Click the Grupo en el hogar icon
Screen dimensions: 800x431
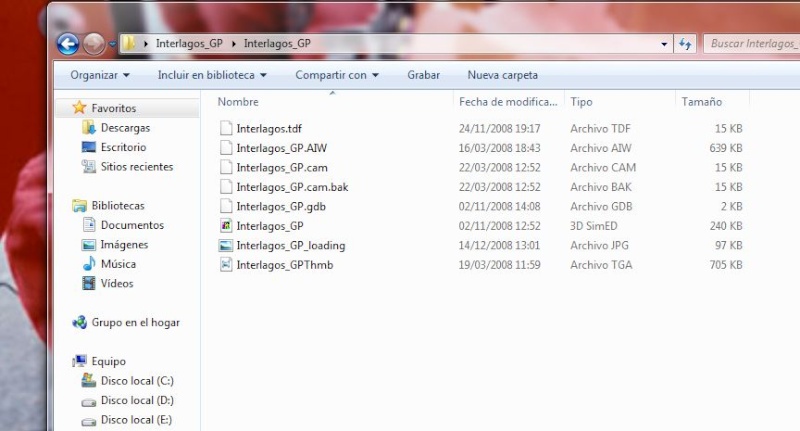[x=79, y=322]
